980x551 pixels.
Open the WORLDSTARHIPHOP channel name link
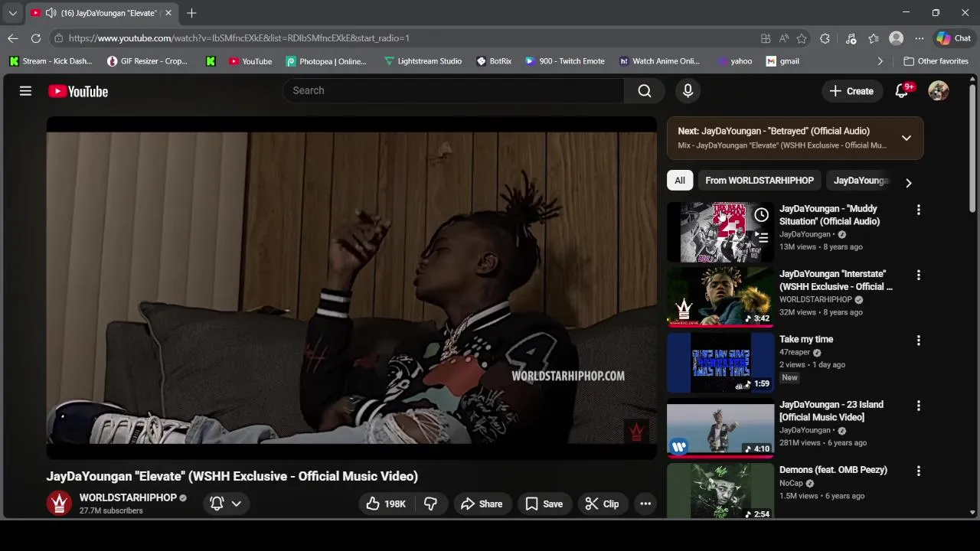tap(128, 497)
